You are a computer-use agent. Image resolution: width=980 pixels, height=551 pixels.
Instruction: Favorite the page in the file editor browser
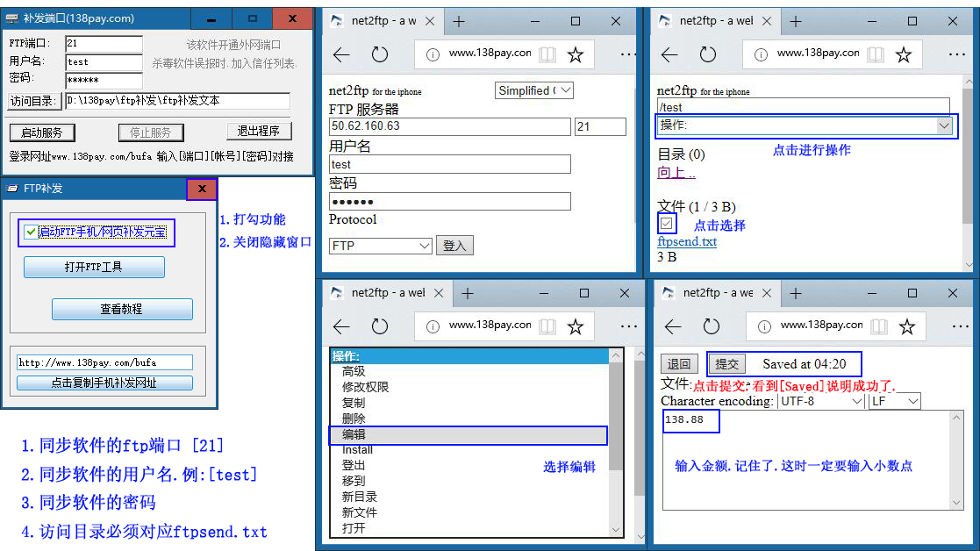point(907,327)
